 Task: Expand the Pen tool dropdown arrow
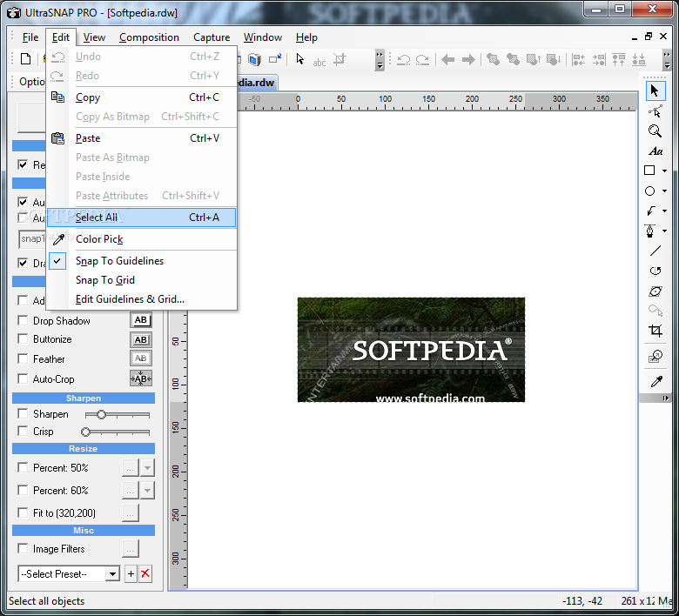pos(664,231)
